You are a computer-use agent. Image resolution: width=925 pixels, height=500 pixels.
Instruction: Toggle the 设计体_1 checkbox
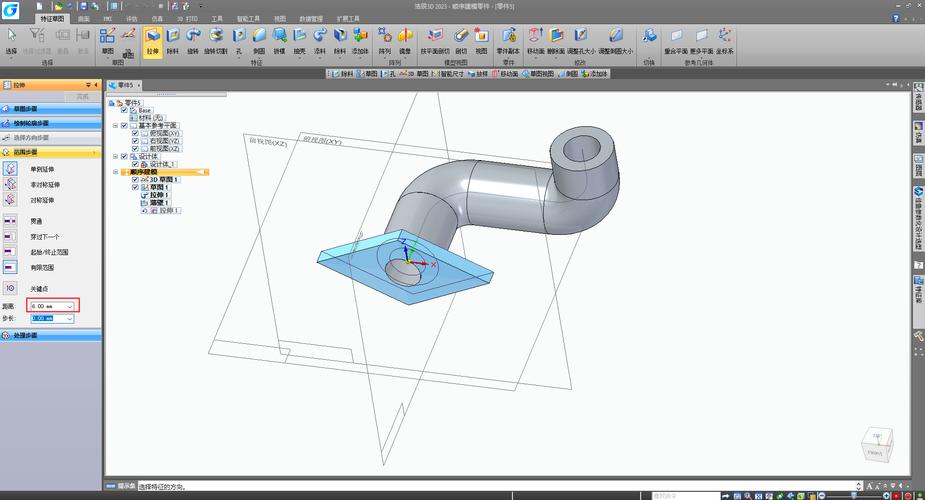pyautogui.click(x=135, y=164)
